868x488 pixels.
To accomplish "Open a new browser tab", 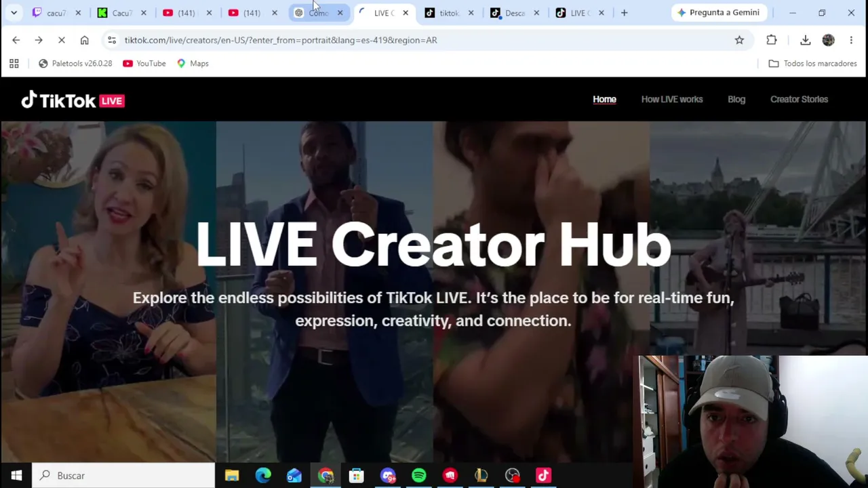I will (x=625, y=13).
